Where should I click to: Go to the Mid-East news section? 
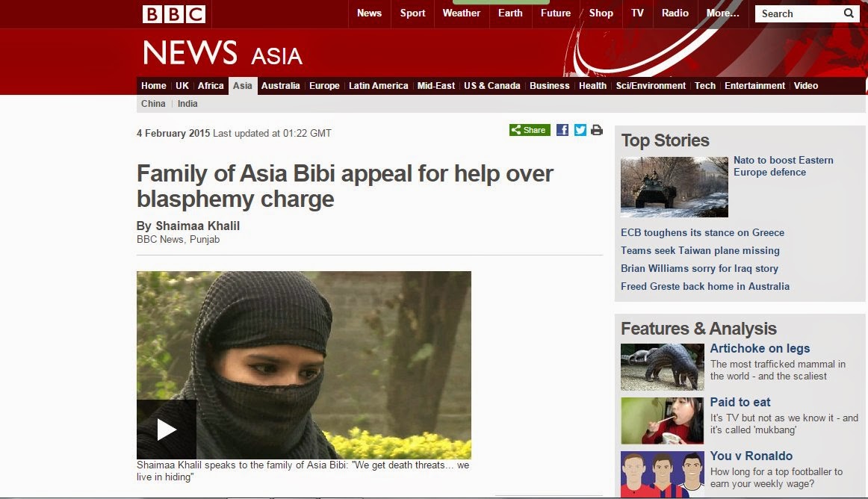tap(435, 86)
